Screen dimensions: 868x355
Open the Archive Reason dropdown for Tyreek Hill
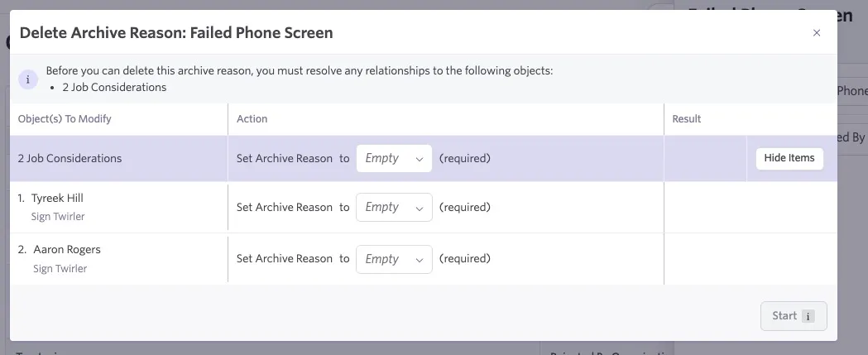coord(394,207)
